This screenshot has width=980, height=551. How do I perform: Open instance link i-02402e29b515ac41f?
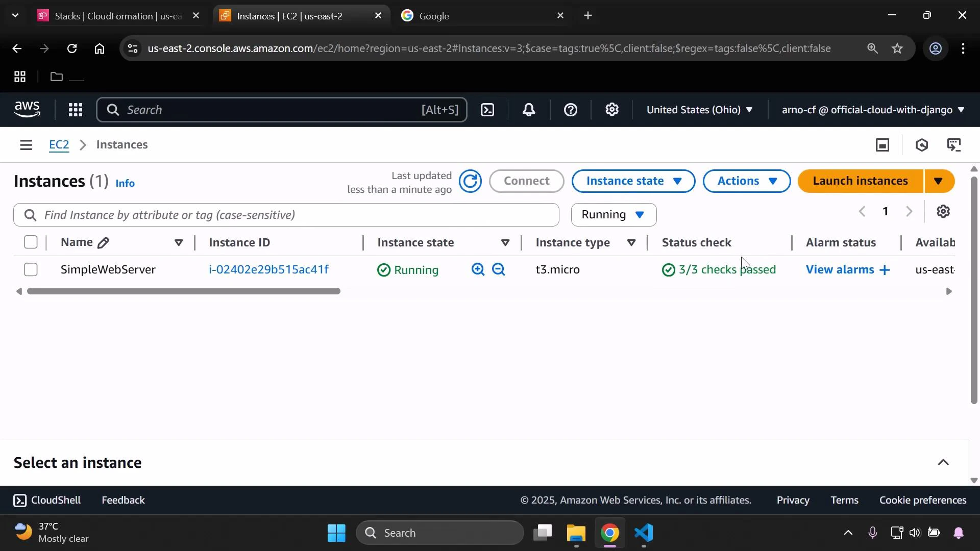(x=268, y=269)
